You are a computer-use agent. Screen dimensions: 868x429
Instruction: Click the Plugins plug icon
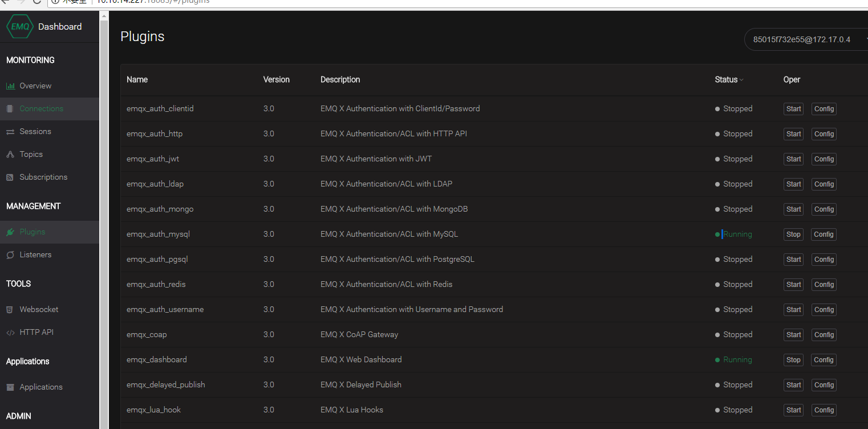click(10, 232)
